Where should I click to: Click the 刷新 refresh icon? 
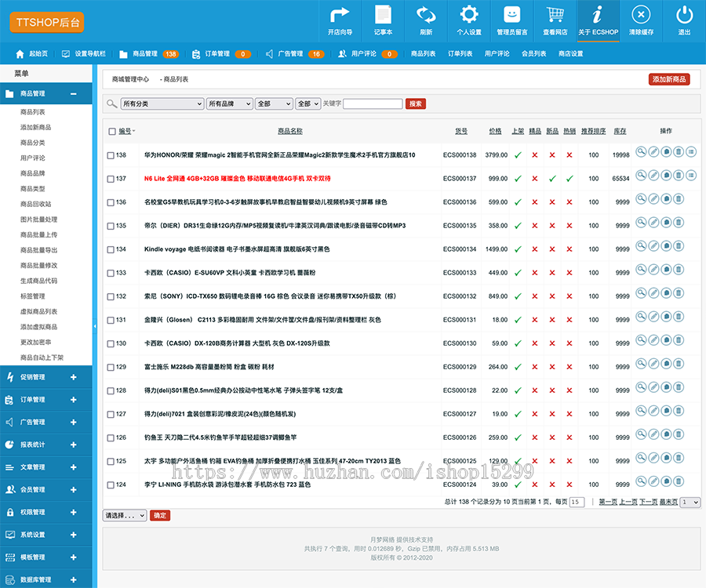point(426,15)
